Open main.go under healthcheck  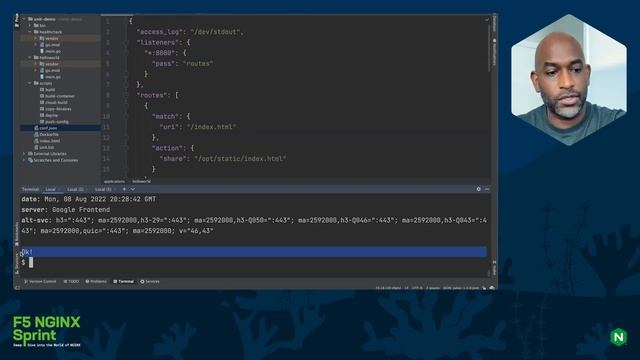point(53,51)
